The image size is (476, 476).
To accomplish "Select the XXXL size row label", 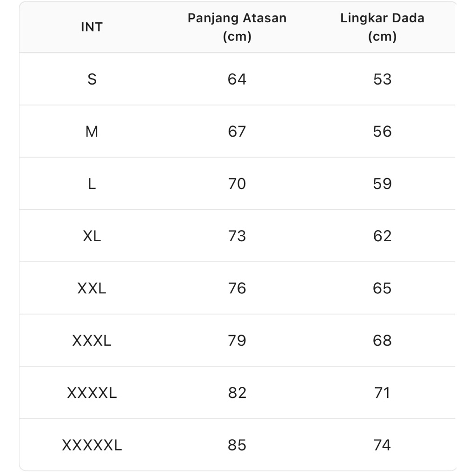I will (92, 341).
